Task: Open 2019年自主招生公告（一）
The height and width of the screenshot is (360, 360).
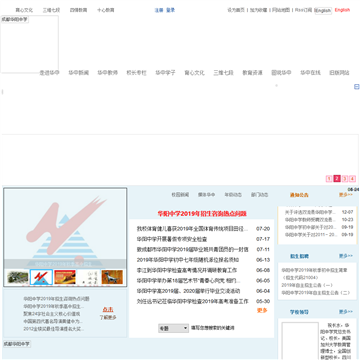Action: click(307, 285)
